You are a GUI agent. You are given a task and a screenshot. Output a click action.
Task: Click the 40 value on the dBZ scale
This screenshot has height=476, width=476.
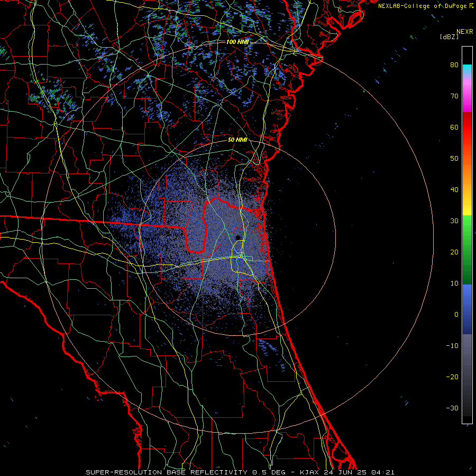(x=454, y=190)
